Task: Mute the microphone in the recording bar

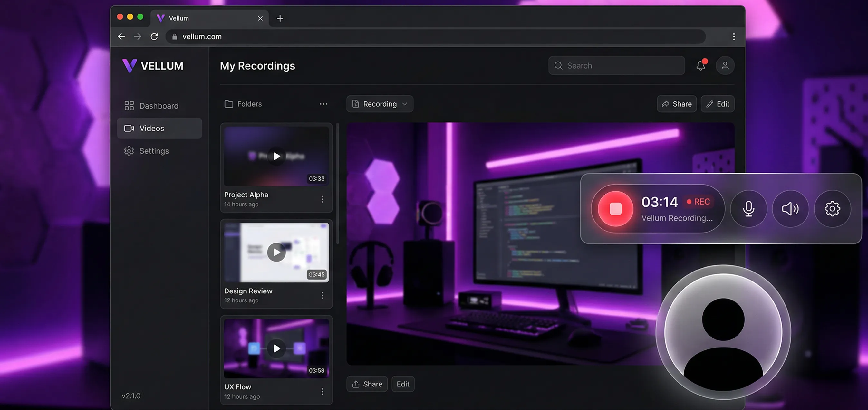Action: point(748,208)
